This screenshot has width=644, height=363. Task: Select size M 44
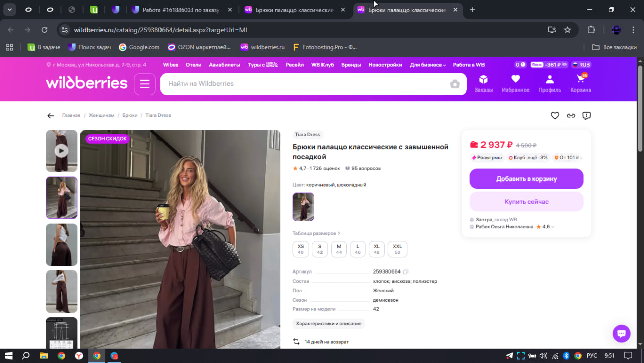pyautogui.click(x=339, y=249)
